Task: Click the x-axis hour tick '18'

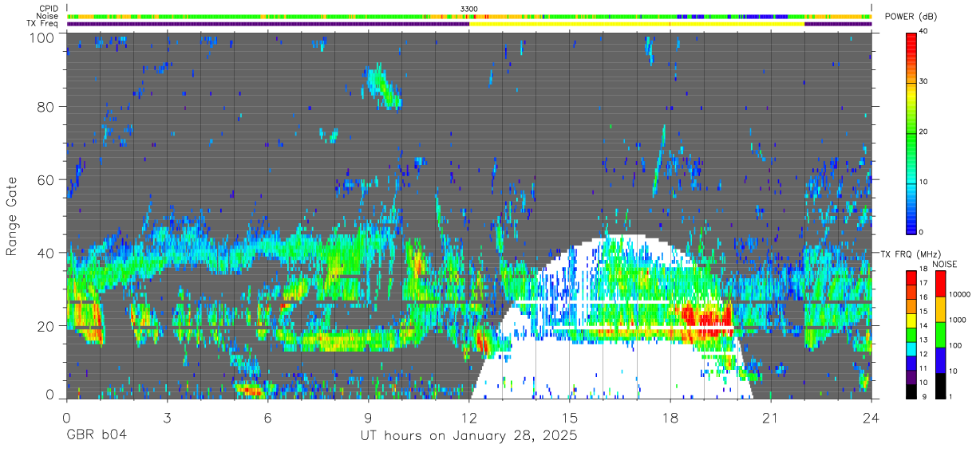Action: pyautogui.click(x=670, y=417)
